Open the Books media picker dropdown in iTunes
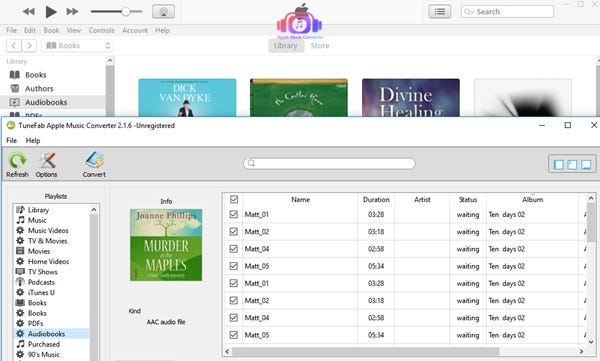 (x=77, y=46)
